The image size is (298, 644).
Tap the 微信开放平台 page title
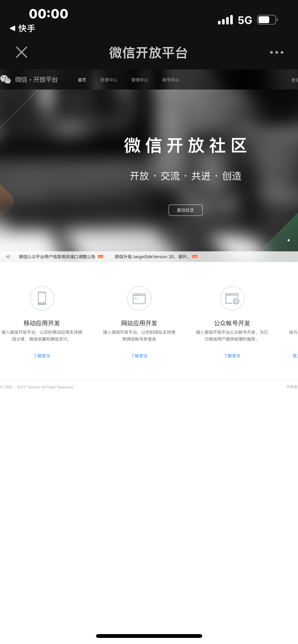click(x=148, y=53)
